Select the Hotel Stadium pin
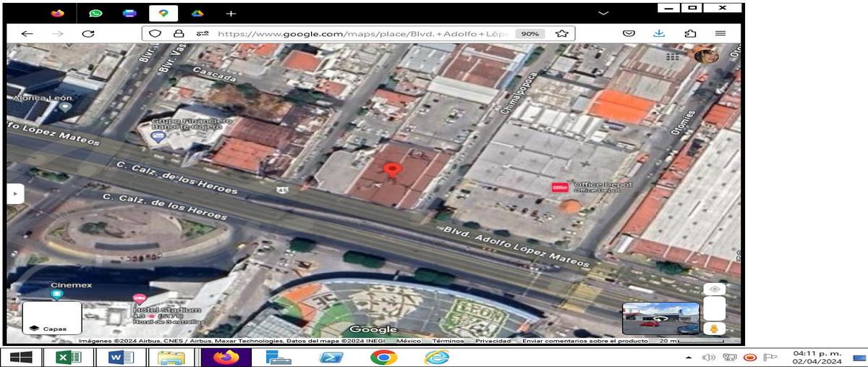This screenshot has width=868, height=367. click(x=139, y=299)
